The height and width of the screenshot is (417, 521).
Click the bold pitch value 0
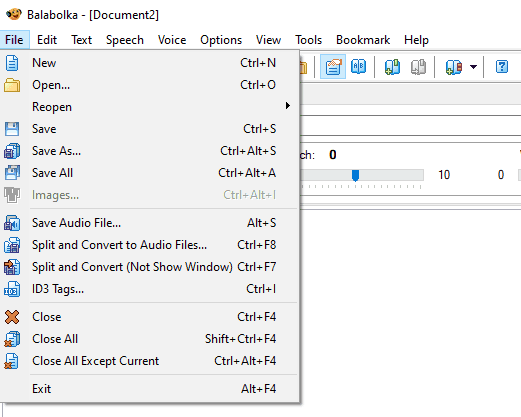(333, 155)
